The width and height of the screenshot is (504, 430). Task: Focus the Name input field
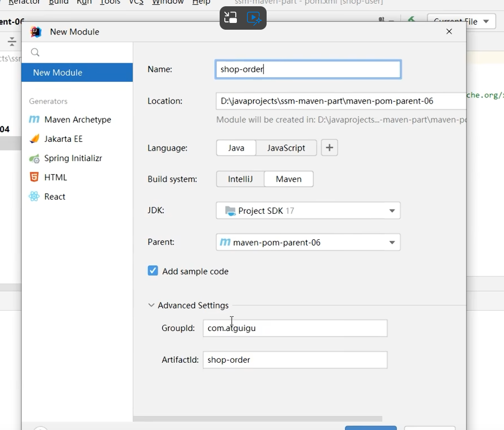(308, 69)
